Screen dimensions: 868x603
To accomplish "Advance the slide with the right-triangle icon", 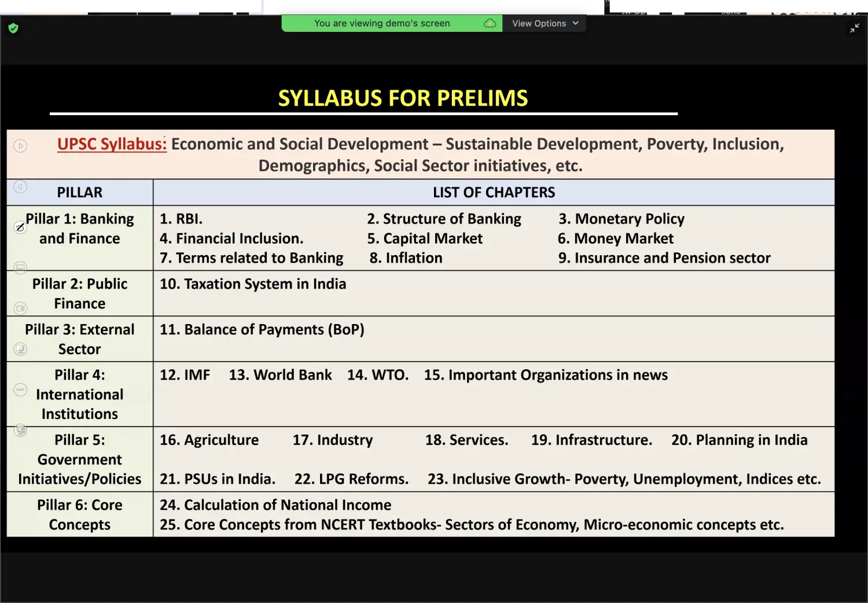I will (20, 146).
